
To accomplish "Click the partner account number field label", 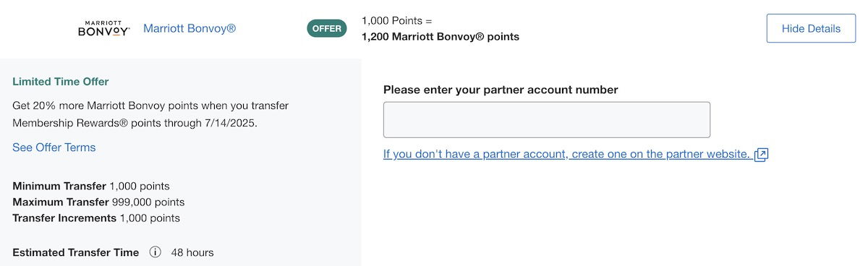I will pos(501,90).
